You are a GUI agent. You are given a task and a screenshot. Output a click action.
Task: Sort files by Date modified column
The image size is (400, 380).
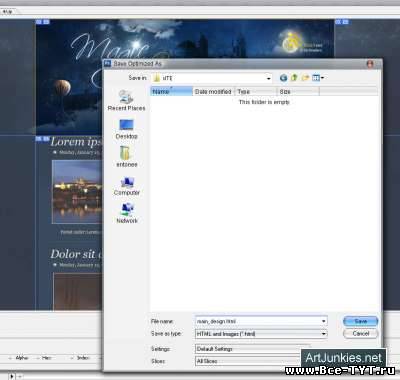point(214,91)
